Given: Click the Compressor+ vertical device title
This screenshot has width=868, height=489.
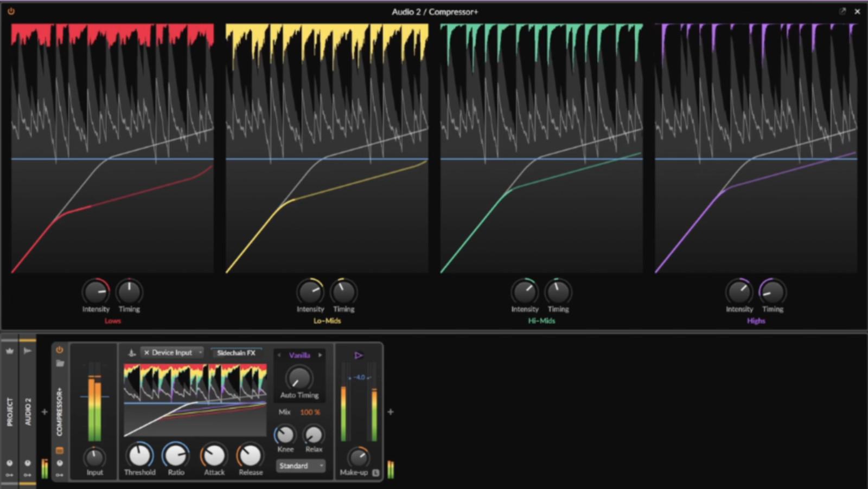Looking at the screenshot, I should pyautogui.click(x=60, y=412).
